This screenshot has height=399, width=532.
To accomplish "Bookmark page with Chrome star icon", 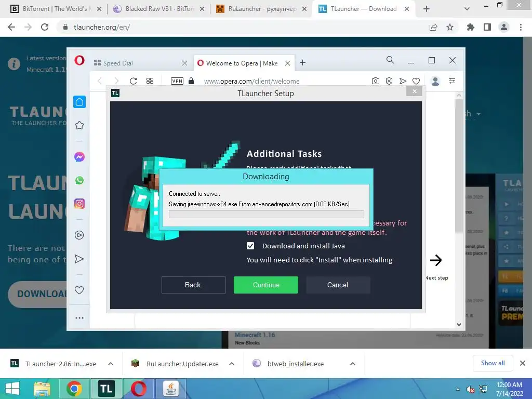I will (450, 27).
